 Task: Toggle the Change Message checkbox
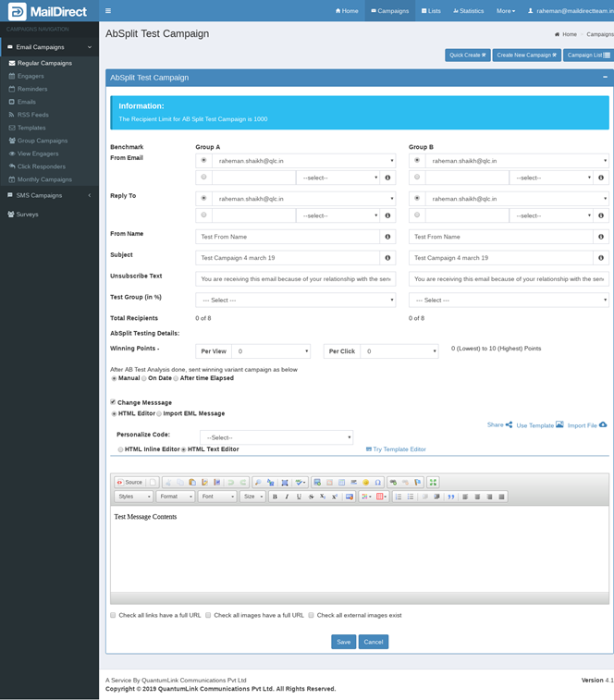[113, 402]
